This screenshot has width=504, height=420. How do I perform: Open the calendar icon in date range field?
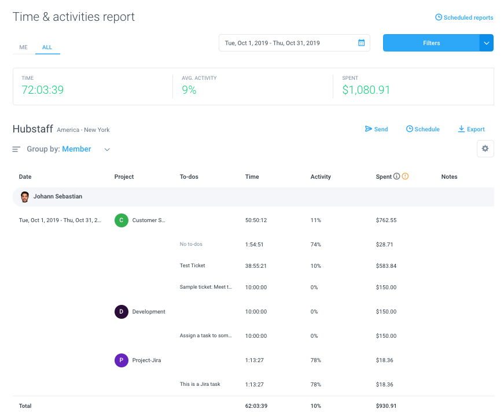point(361,43)
